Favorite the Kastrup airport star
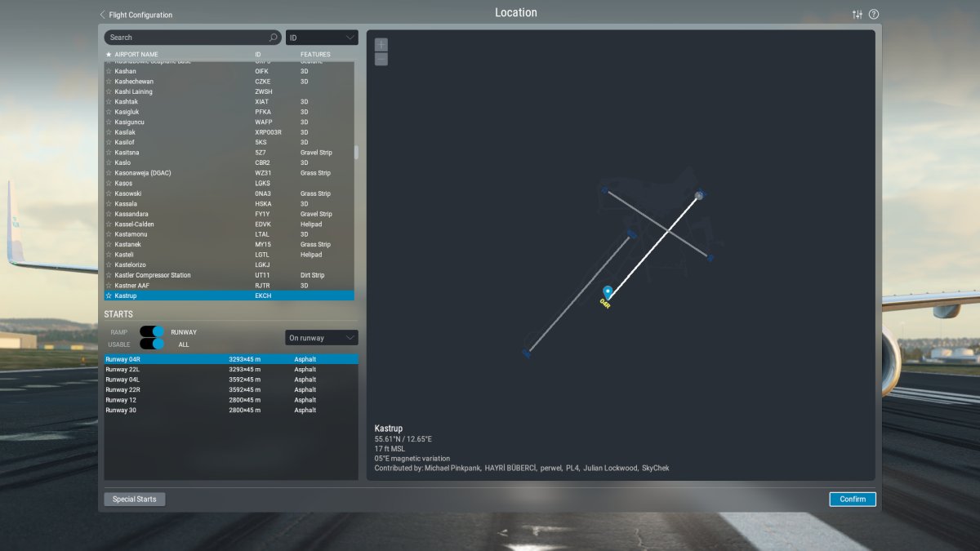The height and width of the screenshot is (551, 980). [109, 295]
